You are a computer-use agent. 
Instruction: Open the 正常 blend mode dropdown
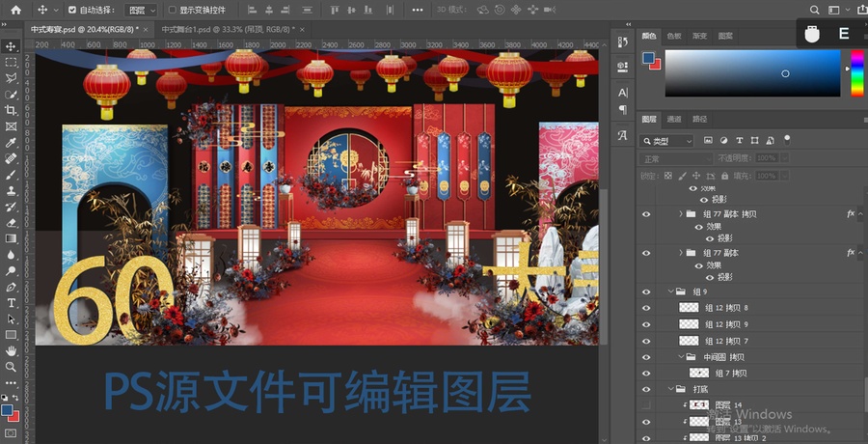[x=675, y=158]
